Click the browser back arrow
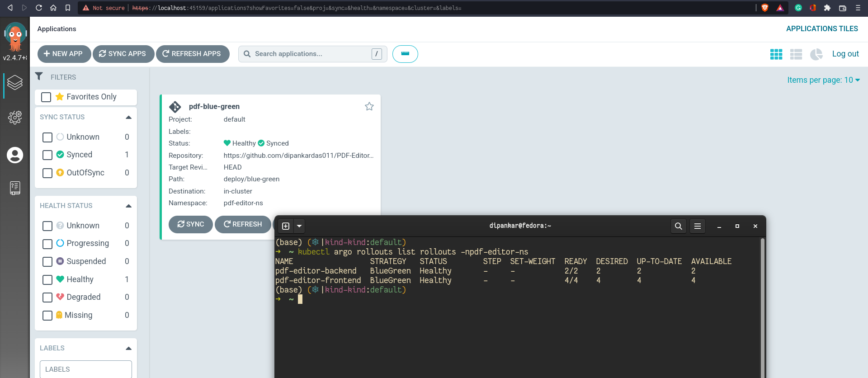Screen dimensions: 868x378 click(x=10, y=8)
